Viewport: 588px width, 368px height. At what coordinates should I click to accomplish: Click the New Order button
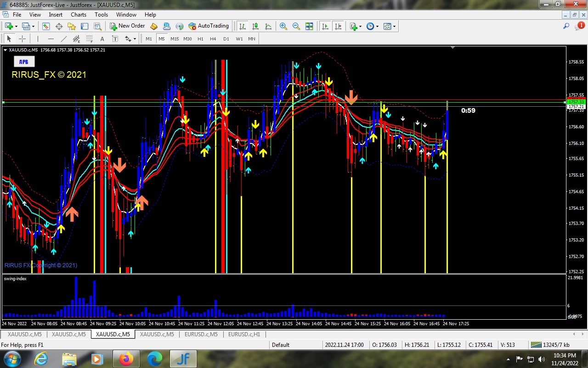pyautogui.click(x=128, y=26)
